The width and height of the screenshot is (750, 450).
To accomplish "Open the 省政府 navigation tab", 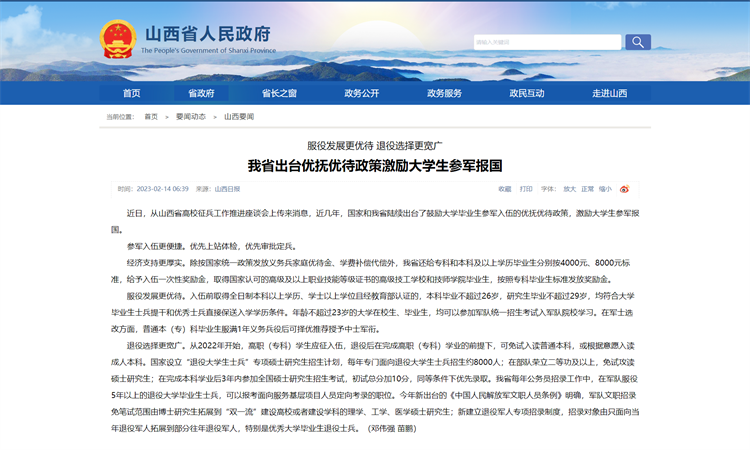I will (201, 93).
